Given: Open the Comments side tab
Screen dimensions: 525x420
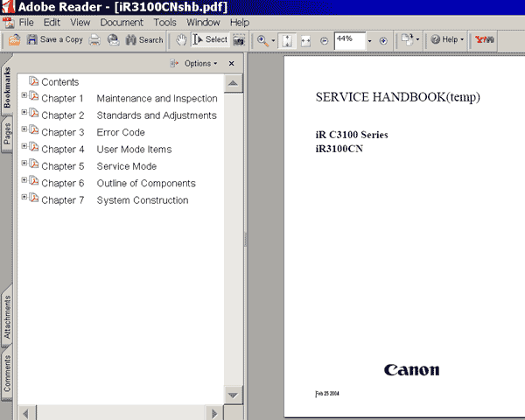Looking at the screenshot, I should coord(7,373).
